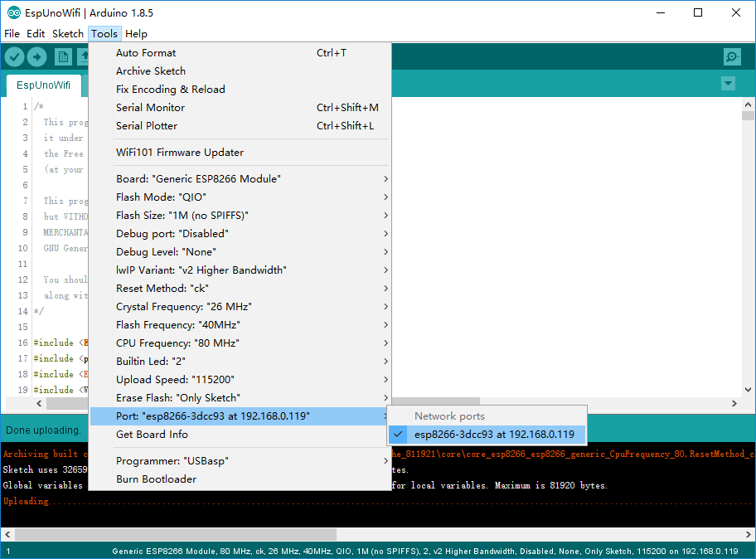Click the console horizontal scrollbar thumb
Image resolution: width=756 pixels, height=559 pixels.
[x=175, y=534]
